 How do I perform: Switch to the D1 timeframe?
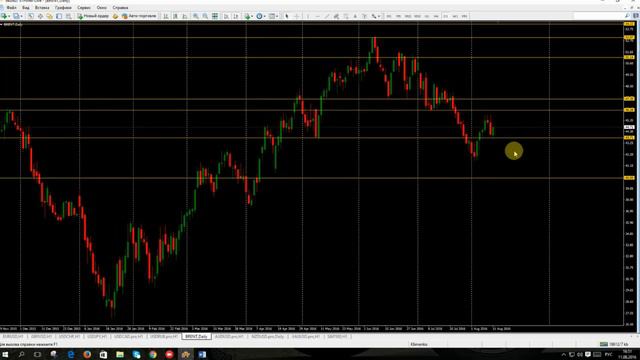click(445, 16)
